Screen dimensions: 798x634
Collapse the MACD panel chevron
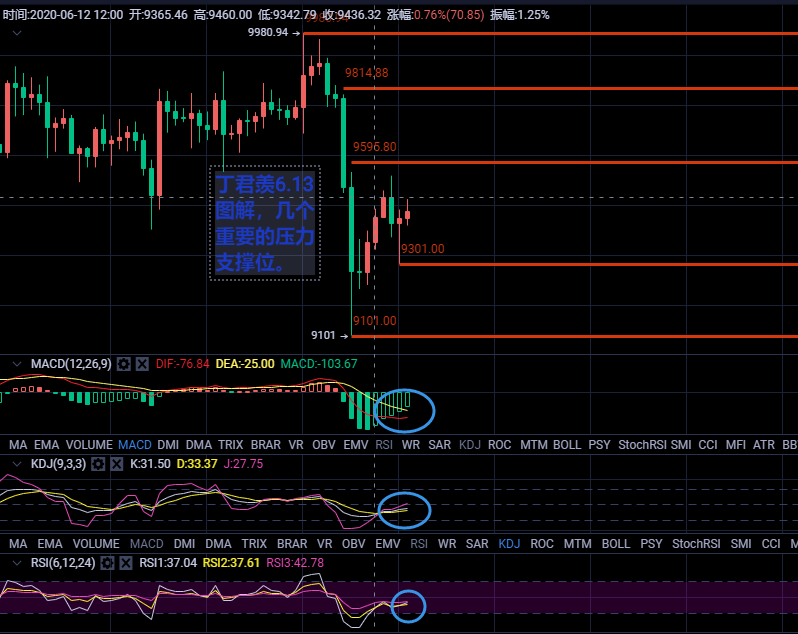[17, 364]
